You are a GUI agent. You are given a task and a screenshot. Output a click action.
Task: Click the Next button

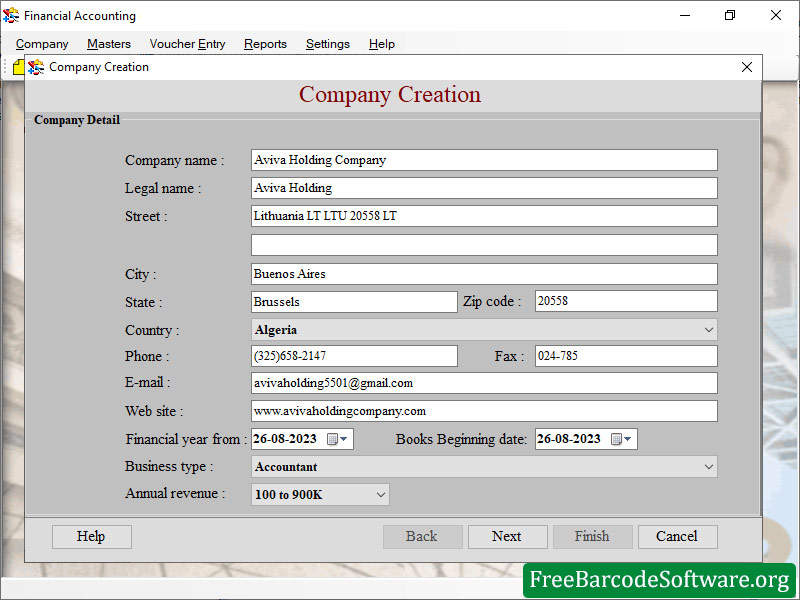pyautogui.click(x=507, y=536)
